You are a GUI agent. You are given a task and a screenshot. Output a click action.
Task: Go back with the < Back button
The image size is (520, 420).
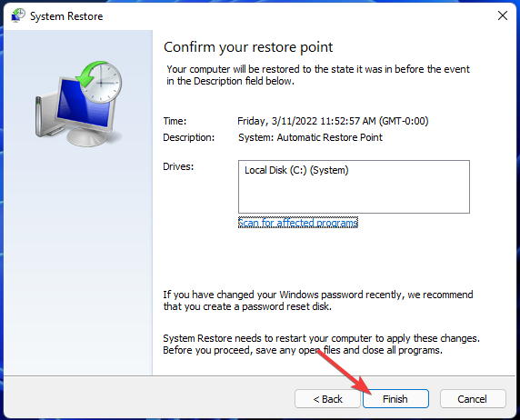(327, 399)
